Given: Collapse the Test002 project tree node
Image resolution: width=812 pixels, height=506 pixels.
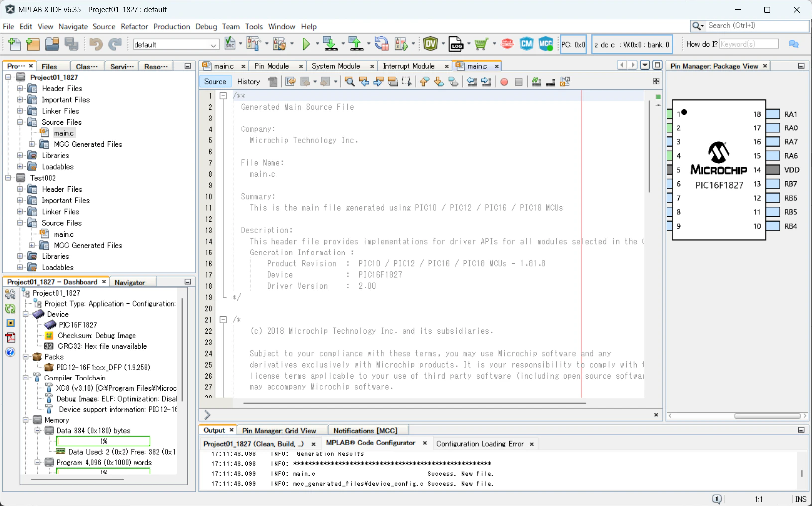Looking at the screenshot, I should 8,178.
